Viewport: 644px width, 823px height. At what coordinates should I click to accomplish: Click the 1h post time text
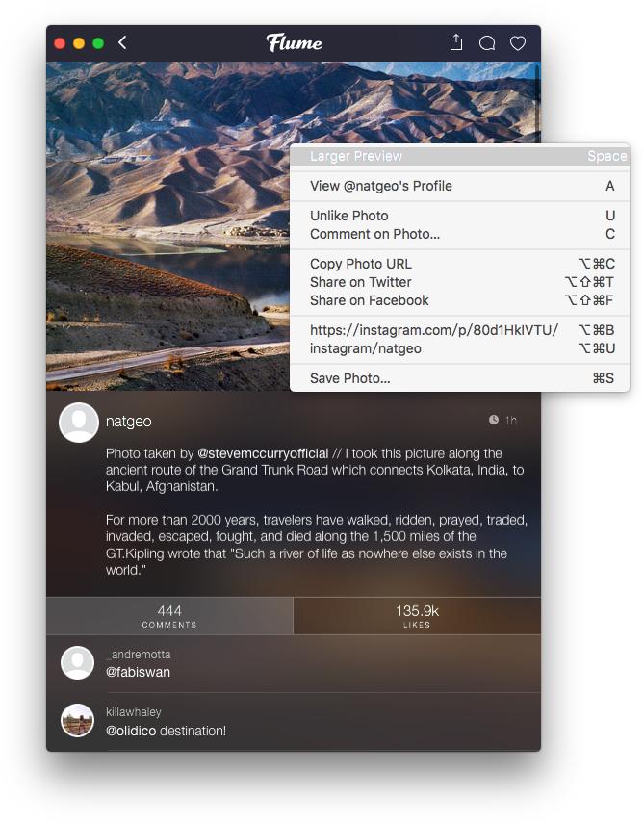tap(511, 421)
